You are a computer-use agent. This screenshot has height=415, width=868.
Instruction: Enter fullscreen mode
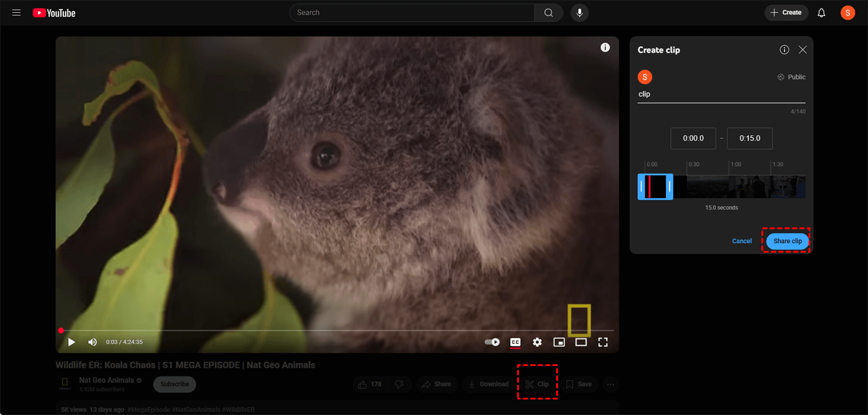click(603, 342)
